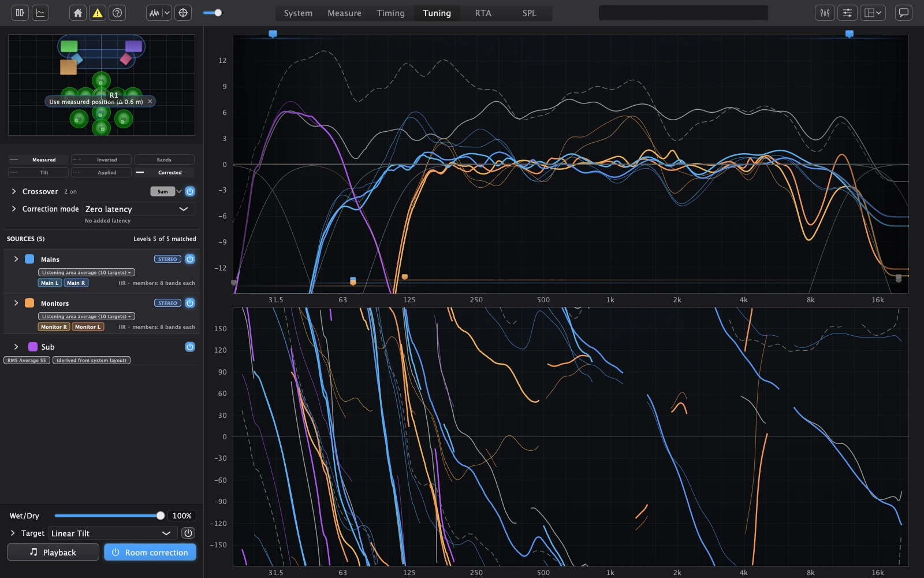Image resolution: width=924 pixels, height=578 pixels.
Task: Switch to the Measure tab
Action: (344, 13)
